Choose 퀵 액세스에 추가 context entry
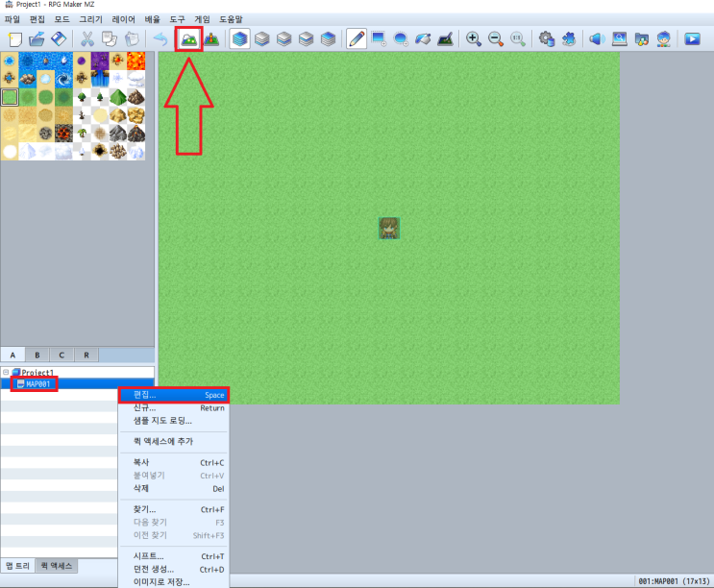This screenshot has width=714, height=588. [x=174, y=441]
